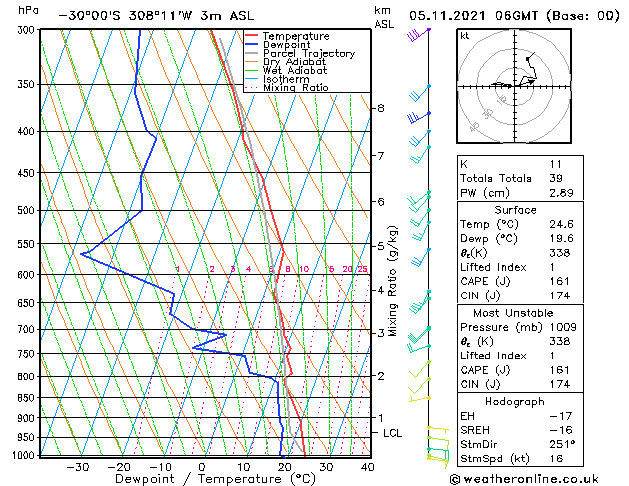Click the StmDir value 251°
Screen dimensions: 629x486
562,445
